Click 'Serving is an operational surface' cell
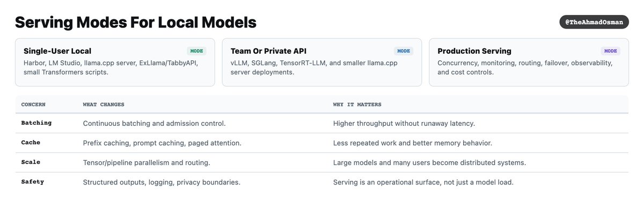This screenshot has height=206, width=644. [423, 182]
